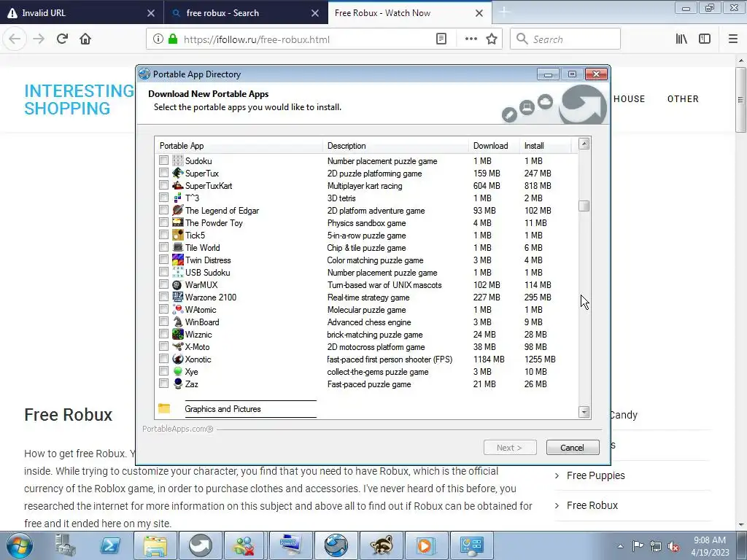The width and height of the screenshot is (747, 560).
Task: Select the Xonotic checkbox
Action: coord(164,359)
